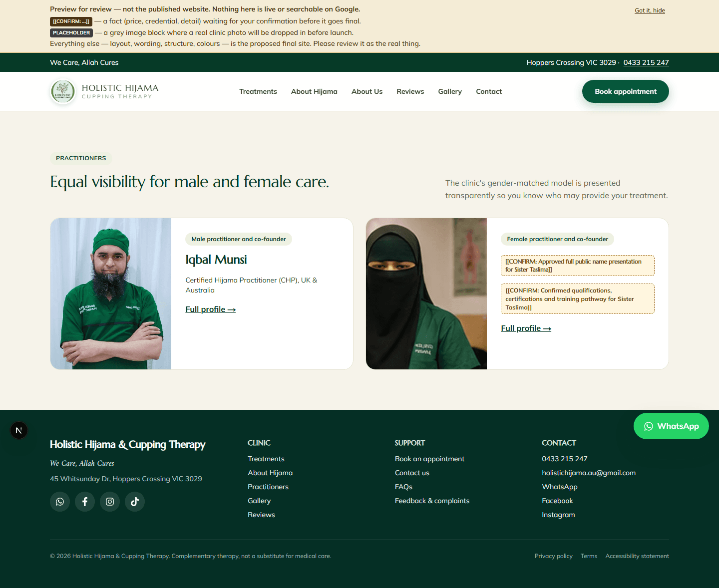Open Treatments in the main navigation

[x=258, y=91]
